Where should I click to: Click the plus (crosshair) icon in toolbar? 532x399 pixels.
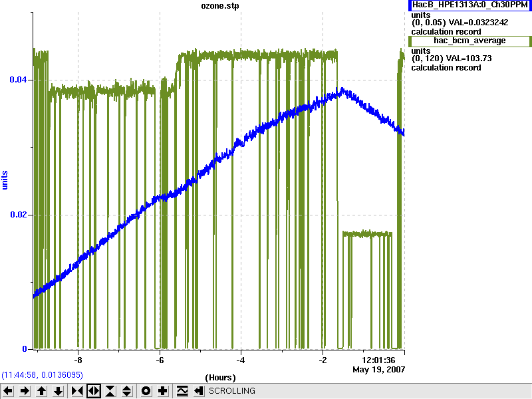[163, 391]
